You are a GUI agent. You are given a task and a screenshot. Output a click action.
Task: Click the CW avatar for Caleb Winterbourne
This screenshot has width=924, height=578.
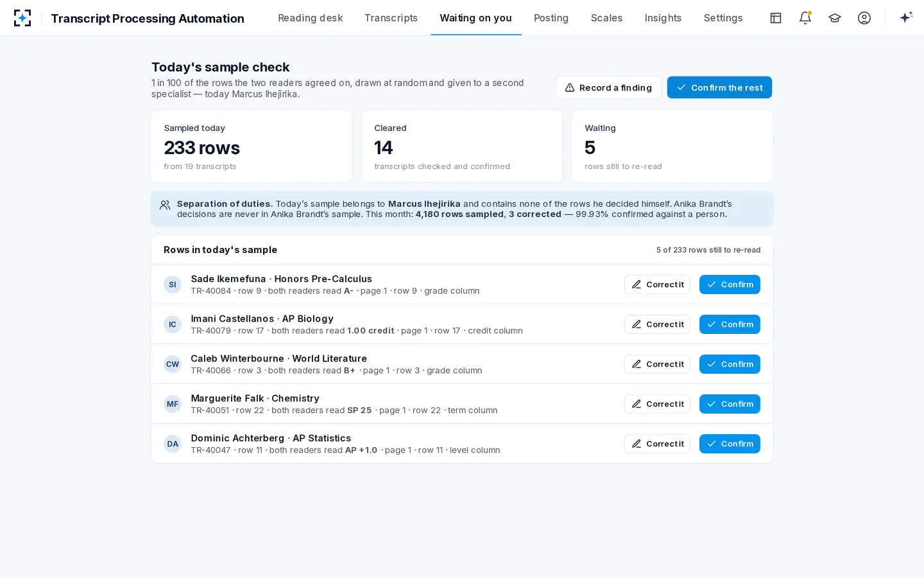pos(173,364)
